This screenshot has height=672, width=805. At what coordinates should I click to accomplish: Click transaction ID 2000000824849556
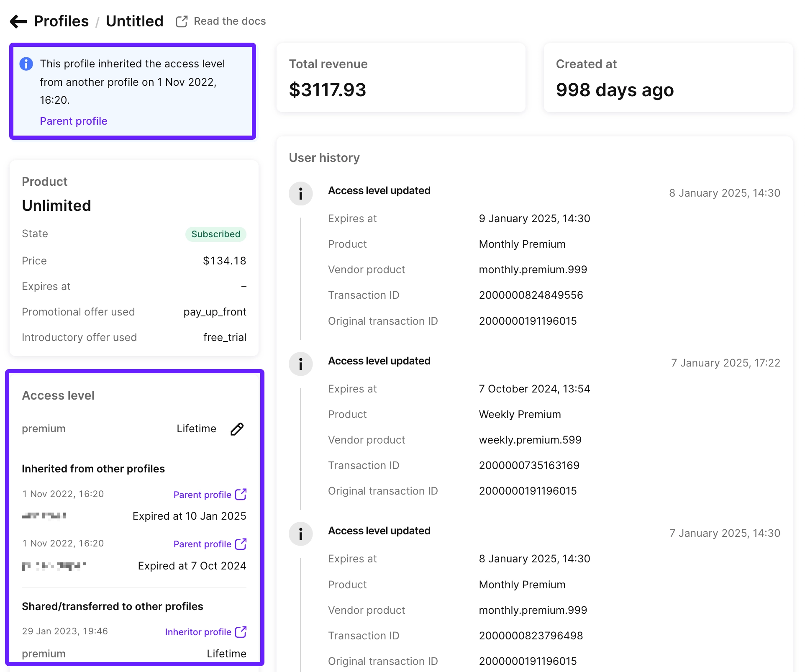point(531,295)
